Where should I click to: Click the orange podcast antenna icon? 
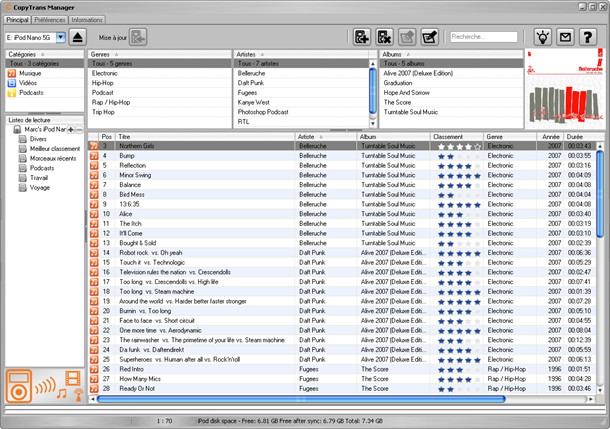tap(78, 394)
